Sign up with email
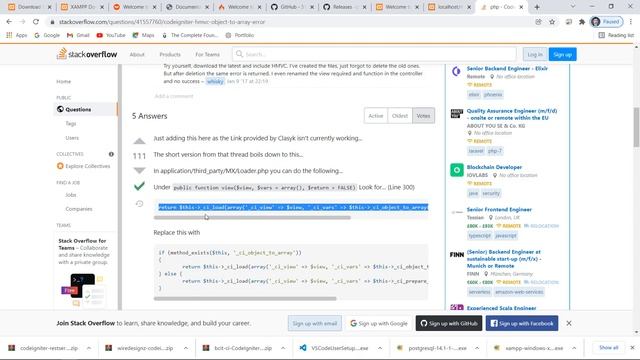This screenshot has width=640, height=360. 314,323
